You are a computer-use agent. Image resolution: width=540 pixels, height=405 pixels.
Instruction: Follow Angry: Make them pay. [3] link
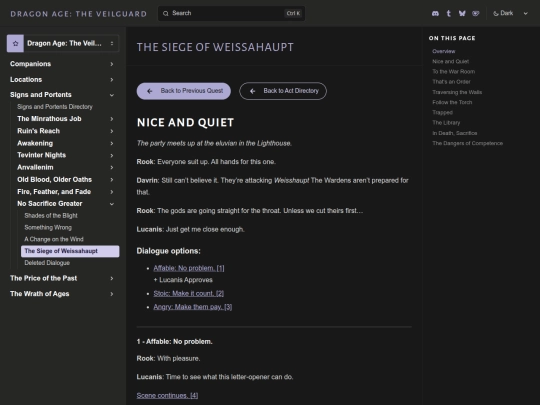(193, 307)
